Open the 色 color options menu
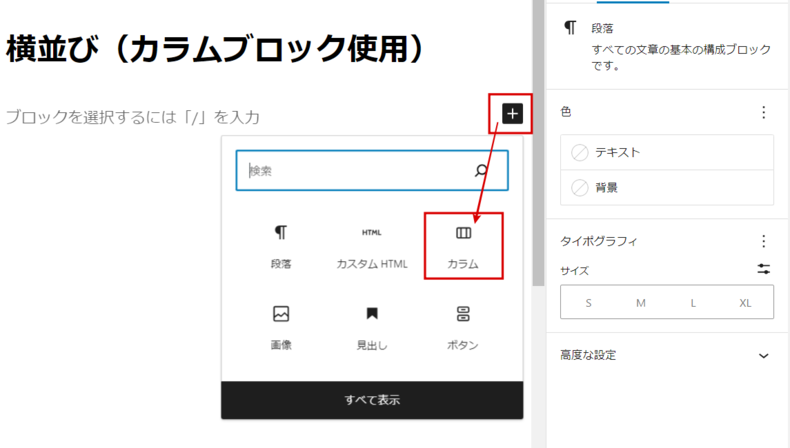 pos(764,112)
